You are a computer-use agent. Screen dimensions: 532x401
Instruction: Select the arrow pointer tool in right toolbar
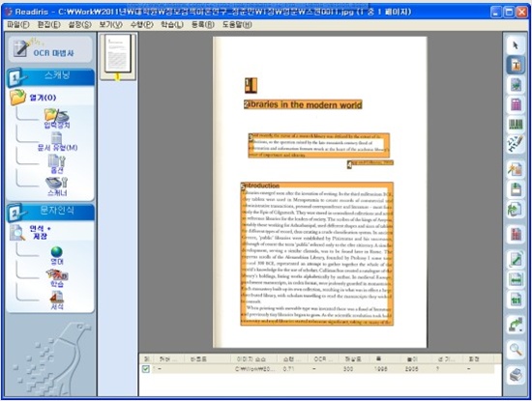click(x=516, y=45)
